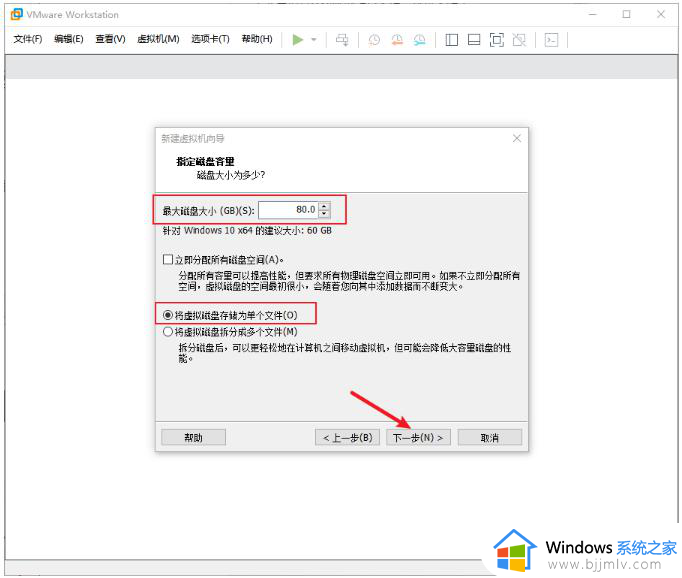Click the 指定磁盘容量 heading text

(205, 162)
